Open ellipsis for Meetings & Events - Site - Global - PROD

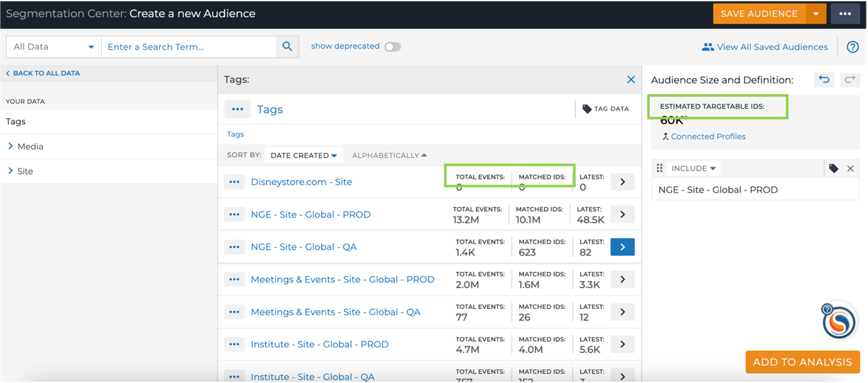[234, 279]
